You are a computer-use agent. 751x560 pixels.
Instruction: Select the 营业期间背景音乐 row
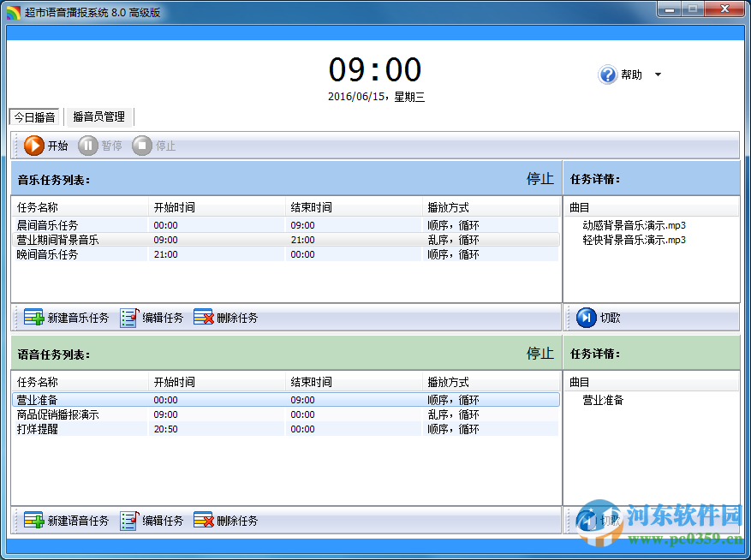[286, 240]
